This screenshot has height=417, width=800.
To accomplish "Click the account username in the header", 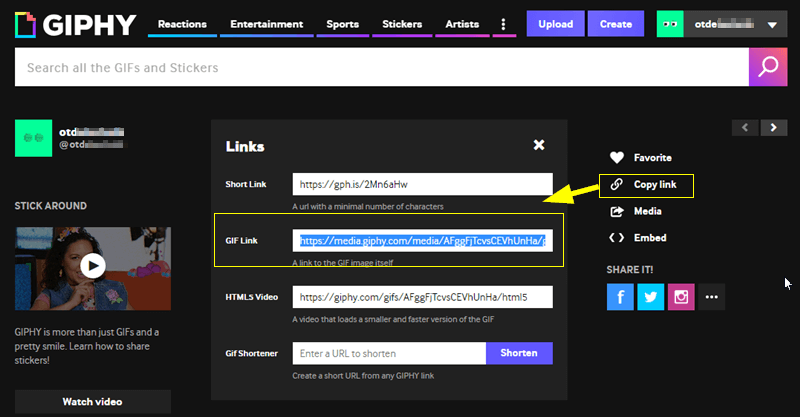I will [724, 24].
